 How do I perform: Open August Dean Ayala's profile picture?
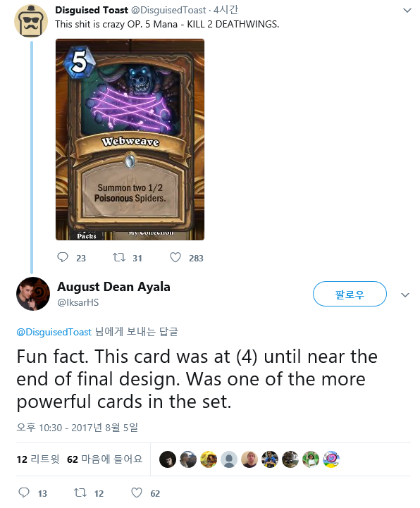(33, 295)
